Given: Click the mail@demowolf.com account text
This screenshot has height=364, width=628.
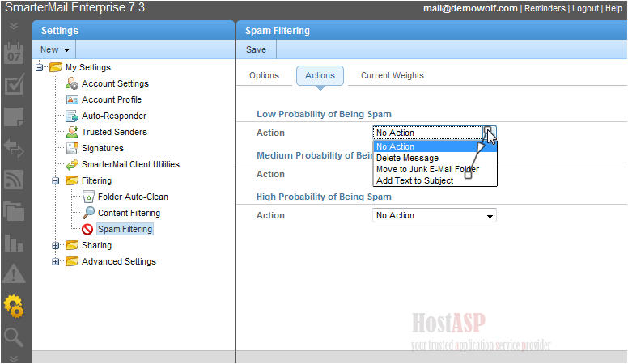Looking at the screenshot, I should (x=470, y=8).
